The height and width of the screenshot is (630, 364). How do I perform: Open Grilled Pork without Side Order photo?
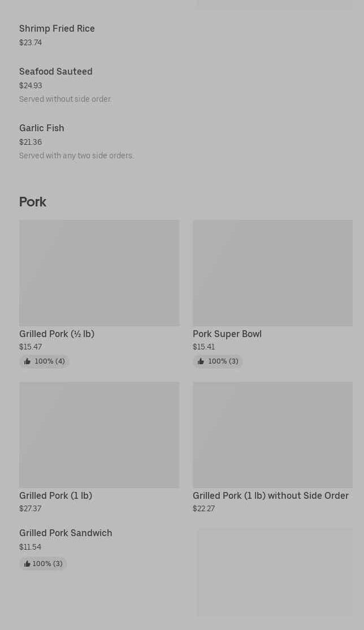[x=273, y=435]
